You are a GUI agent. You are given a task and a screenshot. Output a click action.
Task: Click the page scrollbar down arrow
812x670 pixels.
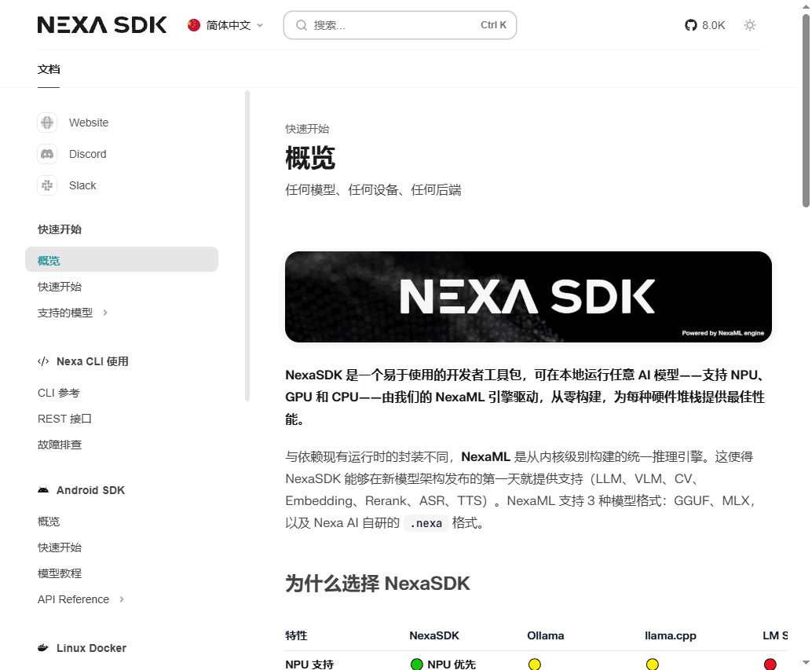[x=806, y=662]
